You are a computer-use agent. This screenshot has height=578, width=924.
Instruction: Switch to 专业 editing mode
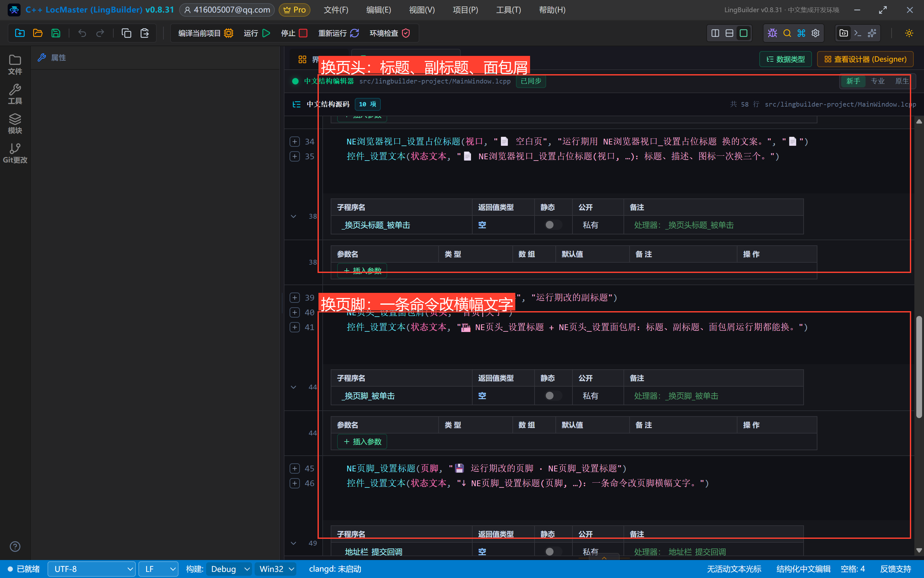point(877,81)
